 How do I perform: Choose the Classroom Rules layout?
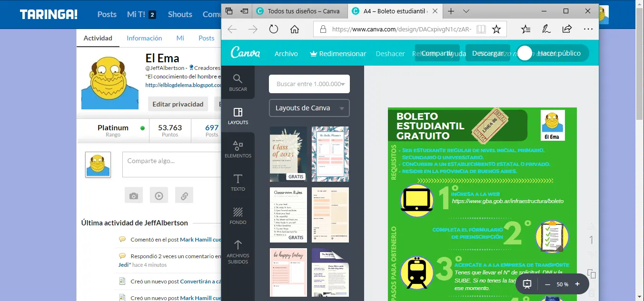288,215
